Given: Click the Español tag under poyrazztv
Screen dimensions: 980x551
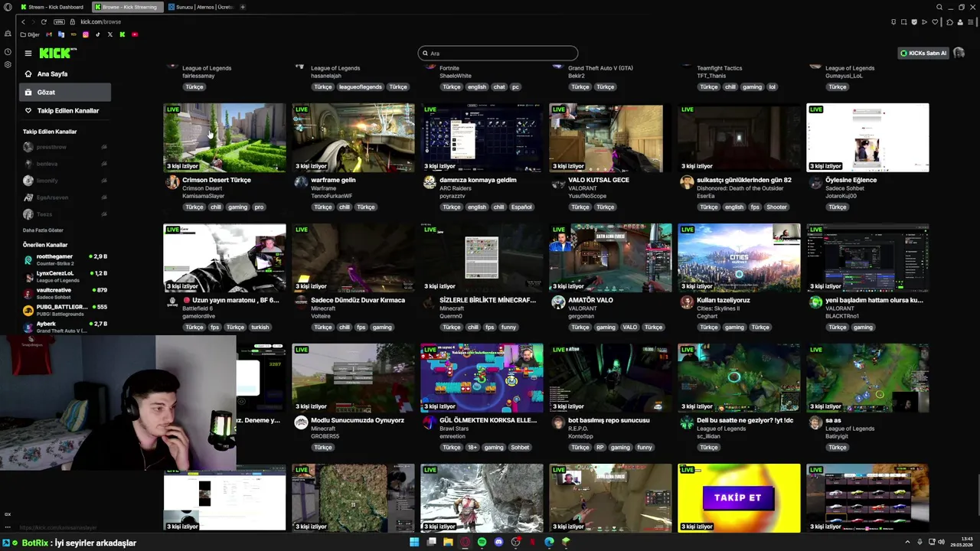Looking at the screenshot, I should tap(521, 207).
